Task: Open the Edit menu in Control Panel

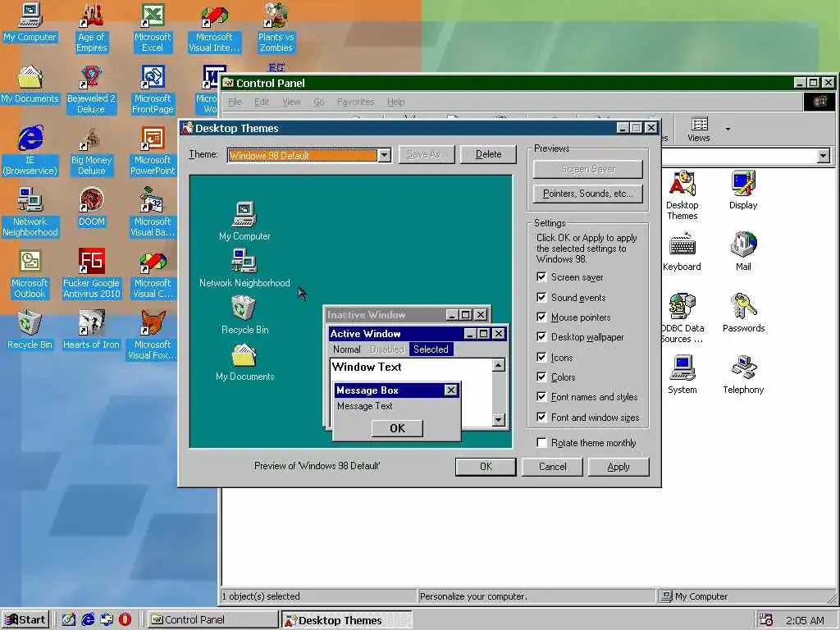Action: coord(262,102)
